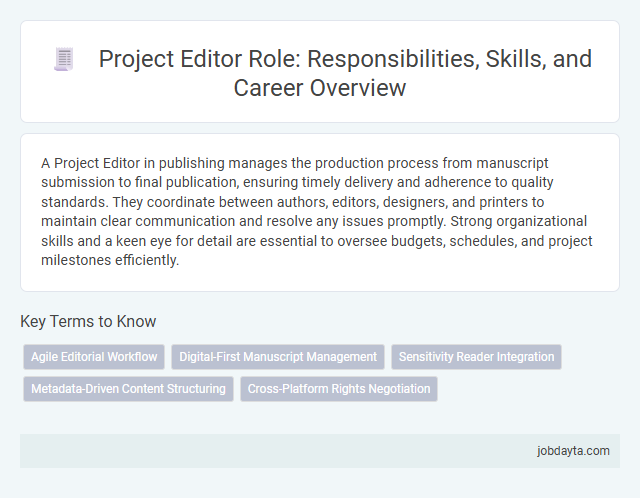Click the Project Editor Role title heading
This screenshot has width=640, height=498.
click(345, 73)
